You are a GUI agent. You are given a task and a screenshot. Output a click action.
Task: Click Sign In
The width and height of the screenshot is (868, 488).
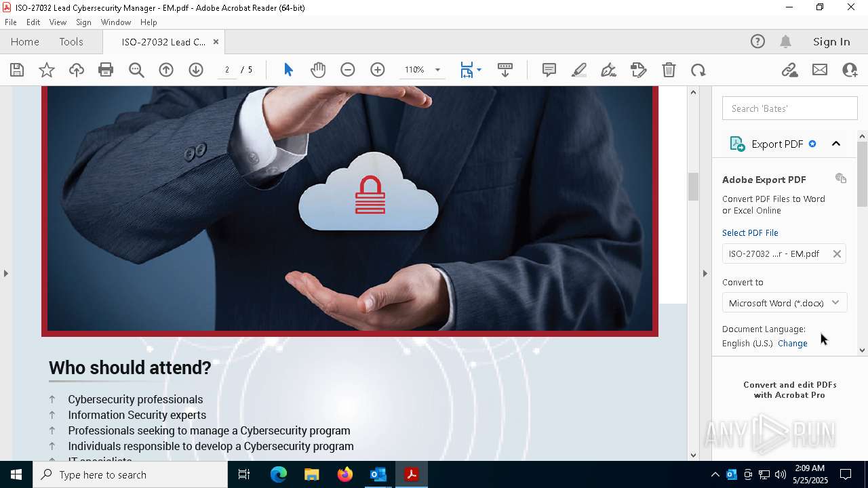pyautogui.click(x=831, y=41)
